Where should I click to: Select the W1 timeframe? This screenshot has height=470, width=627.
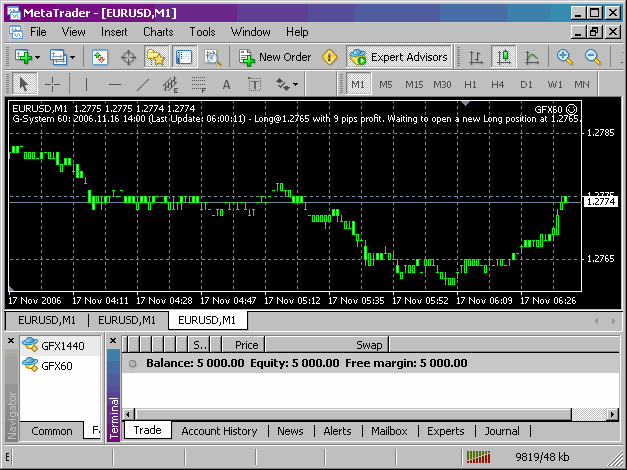click(x=555, y=84)
